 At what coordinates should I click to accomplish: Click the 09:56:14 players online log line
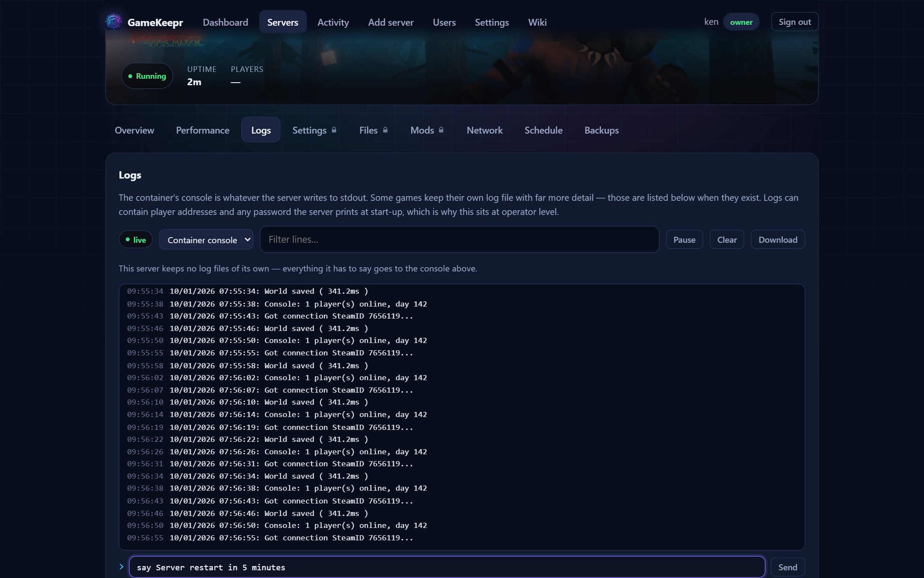(x=462, y=414)
